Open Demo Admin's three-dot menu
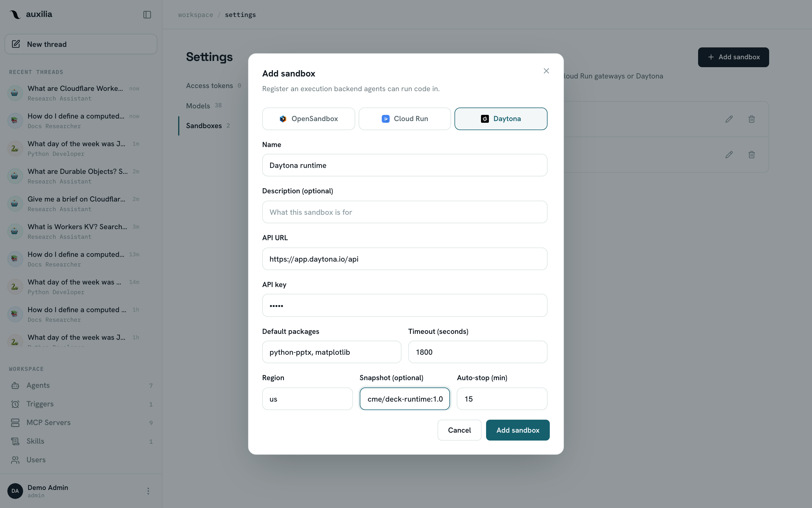812x508 pixels. (148, 491)
